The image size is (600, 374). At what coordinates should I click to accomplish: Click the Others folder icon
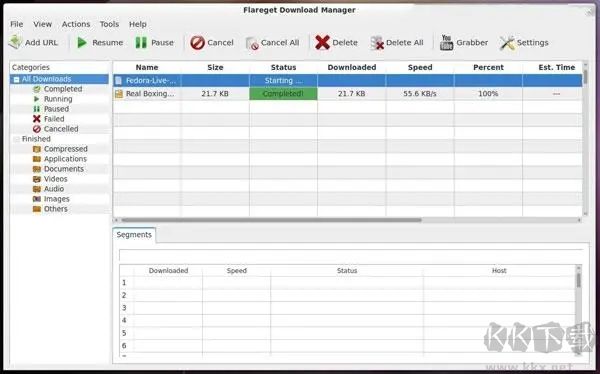37,209
